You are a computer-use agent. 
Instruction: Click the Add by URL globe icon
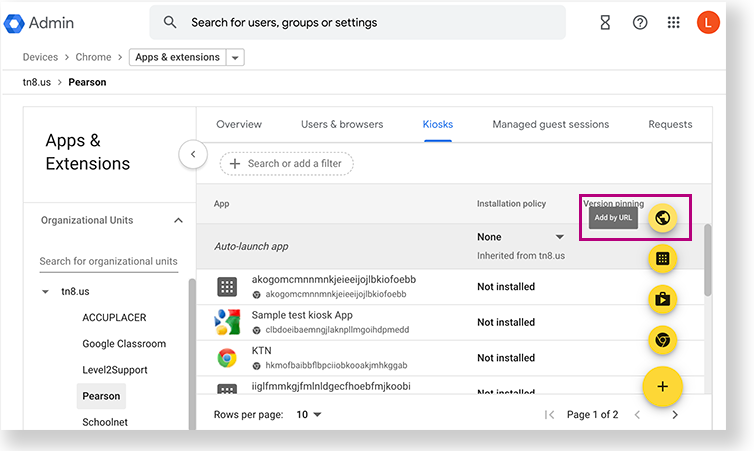click(x=662, y=218)
